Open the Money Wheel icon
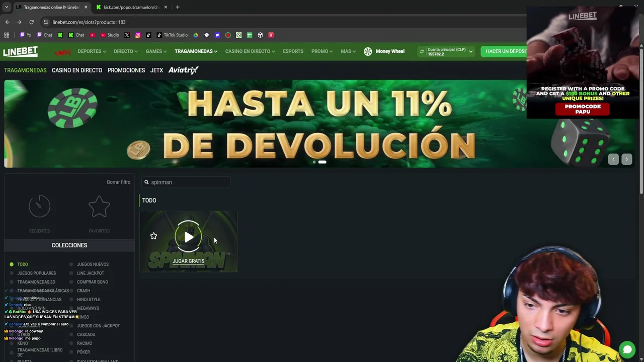 coord(368,51)
